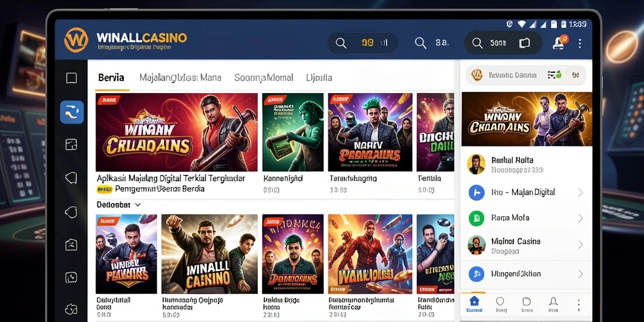Click yellow badge before Pengeman text
Viewport: 644px width, 322px height.
click(104, 189)
